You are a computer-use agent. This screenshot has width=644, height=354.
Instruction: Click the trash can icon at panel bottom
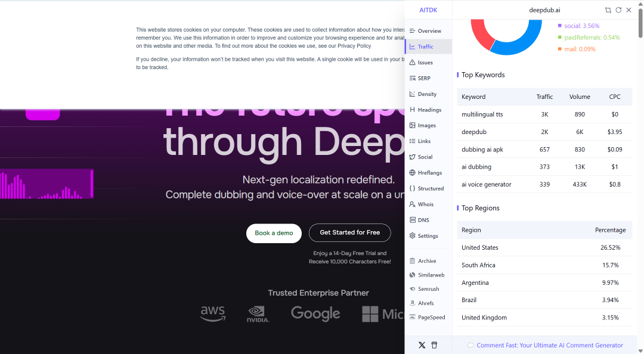click(434, 345)
